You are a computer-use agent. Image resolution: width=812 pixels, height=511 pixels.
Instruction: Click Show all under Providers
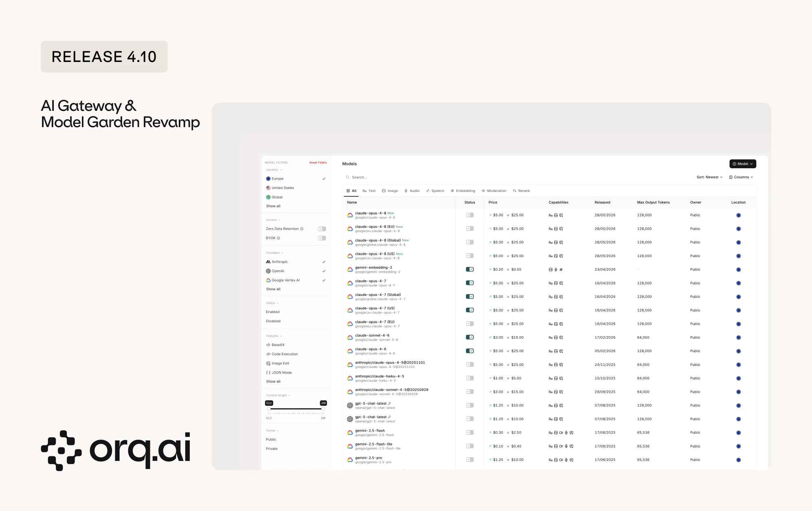(x=273, y=289)
